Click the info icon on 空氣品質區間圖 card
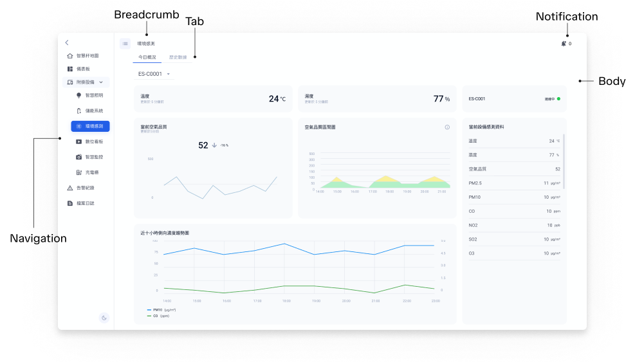644x362 pixels. 447,127
